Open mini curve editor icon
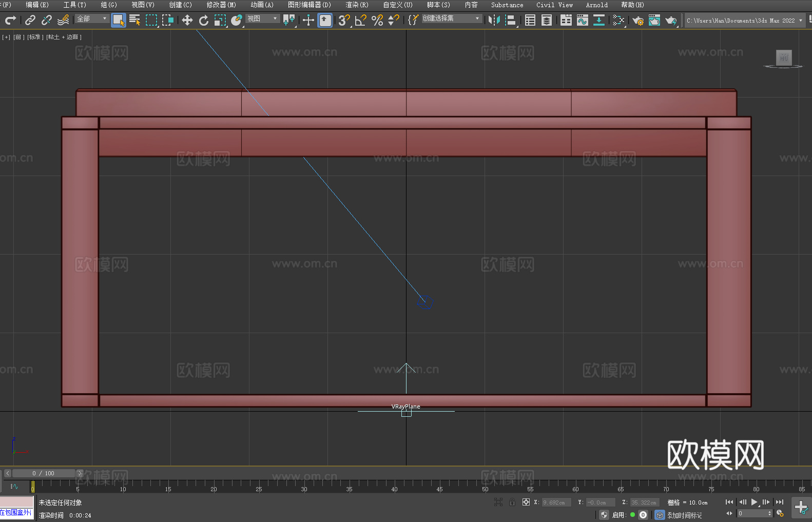 pos(14,486)
